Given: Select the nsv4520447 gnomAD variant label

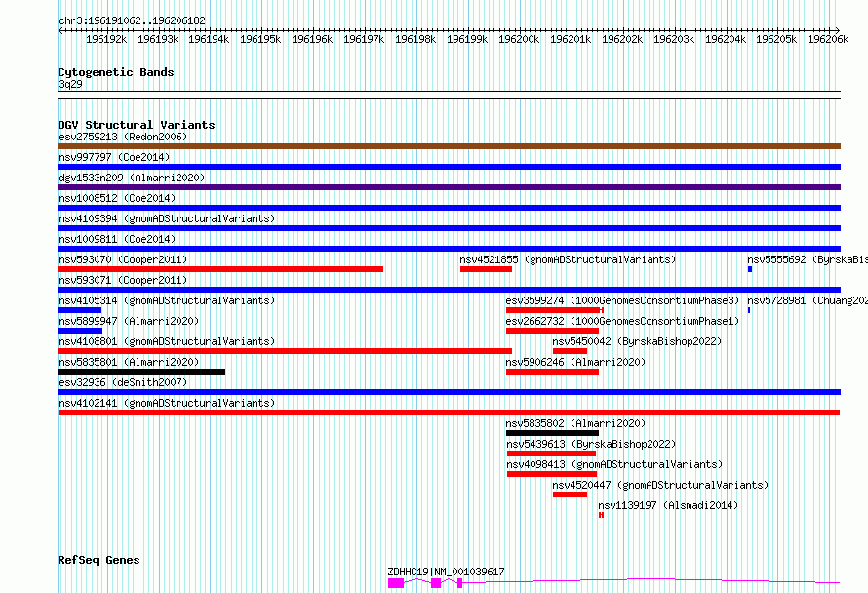Looking at the screenshot, I should pos(660,485).
